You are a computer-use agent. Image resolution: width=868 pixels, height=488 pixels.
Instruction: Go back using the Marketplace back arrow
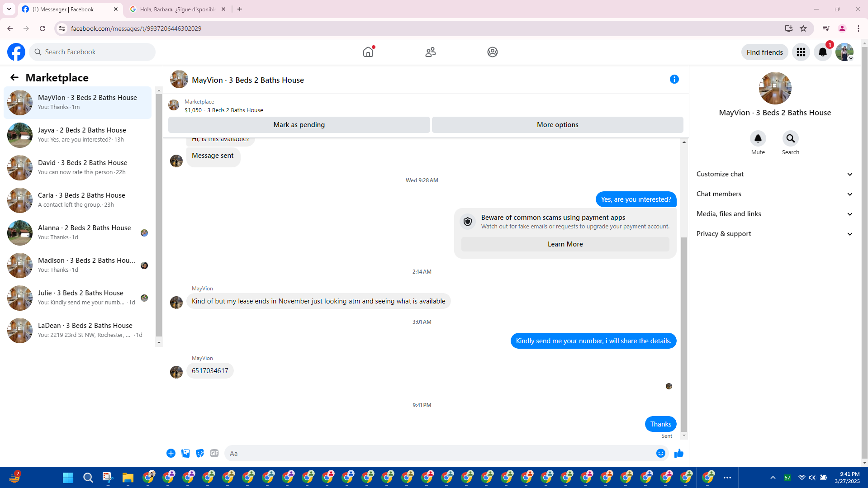pos(14,77)
